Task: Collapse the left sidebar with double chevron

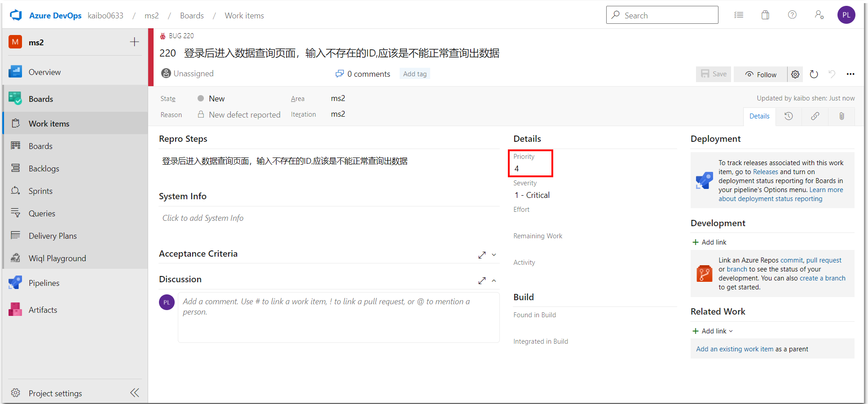Action: click(134, 393)
